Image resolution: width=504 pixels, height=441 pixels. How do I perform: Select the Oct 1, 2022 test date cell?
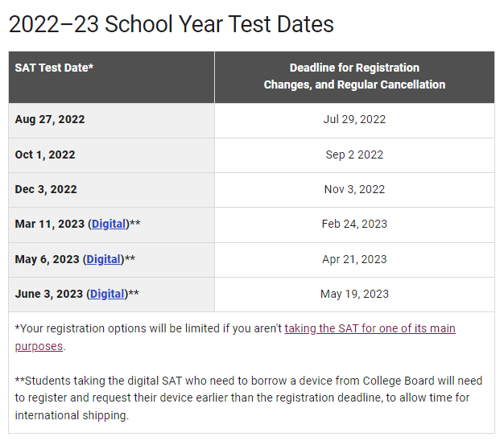(x=45, y=155)
